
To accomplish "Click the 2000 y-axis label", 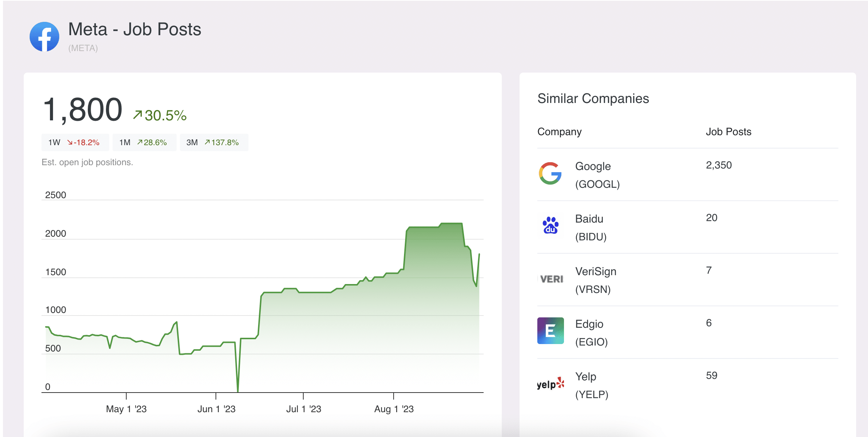I will pyautogui.click(x=56, y=233).
